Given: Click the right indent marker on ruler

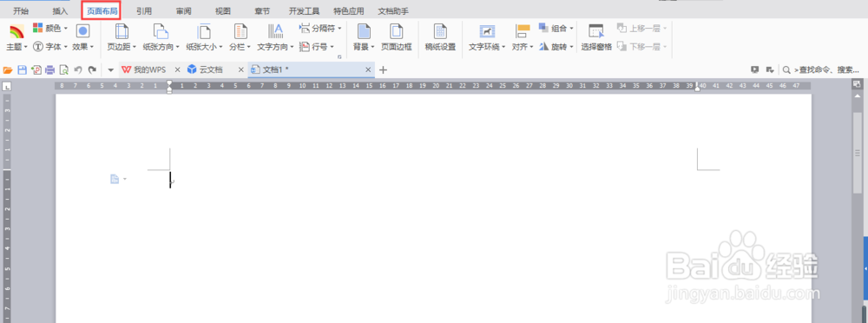Looking at the screenshot, I should pyautogui.click(x=697, y=88).
